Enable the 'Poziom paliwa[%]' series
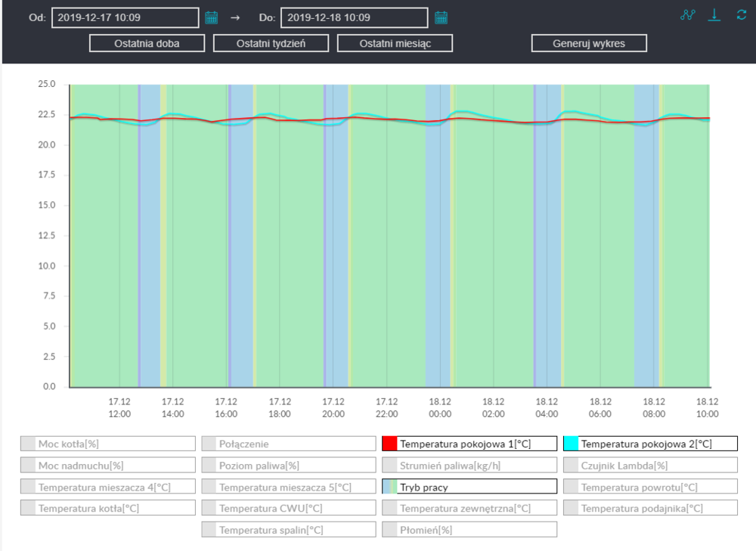This screenshot has width=756, height=551. coord(288,465)
